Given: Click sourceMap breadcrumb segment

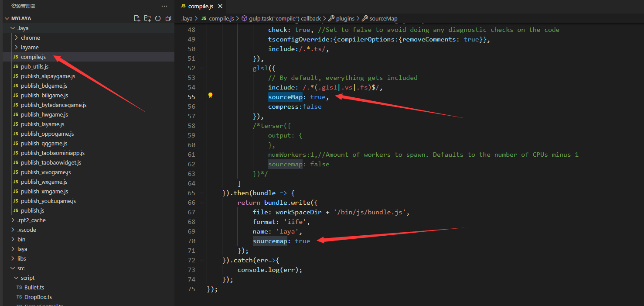Looking at the screenshot, I should point(380,18).
